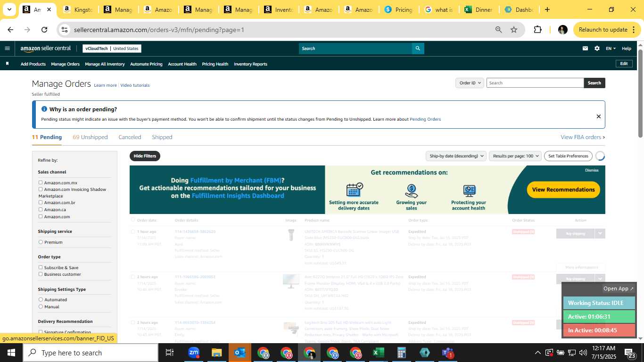Check Amazon.com Invoicing Shadow Marketplace
The image size is (644, 362).
tap(41, 189)
